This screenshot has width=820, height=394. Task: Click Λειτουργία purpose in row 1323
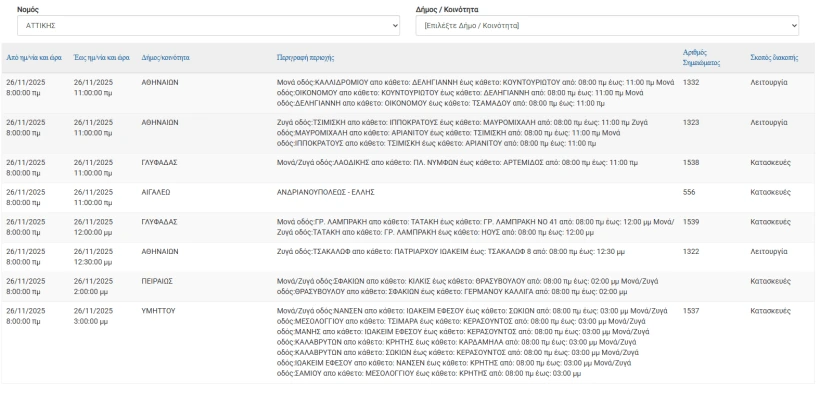769,122
